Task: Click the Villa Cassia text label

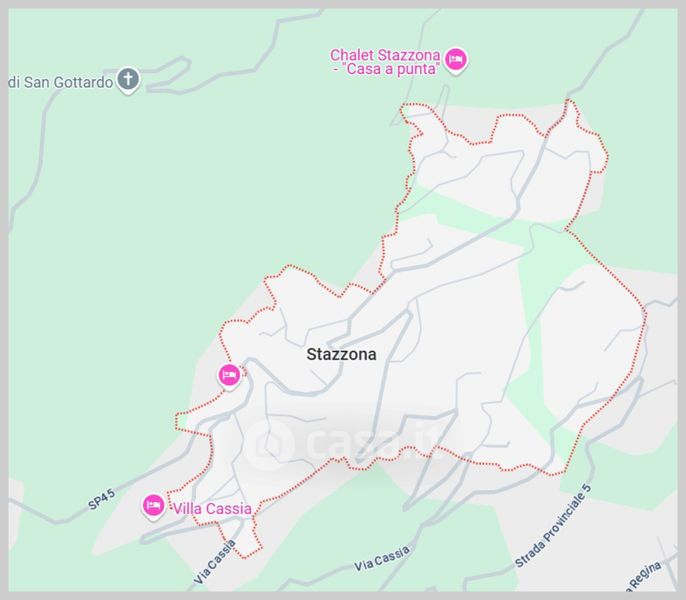Action: (212, 509)
